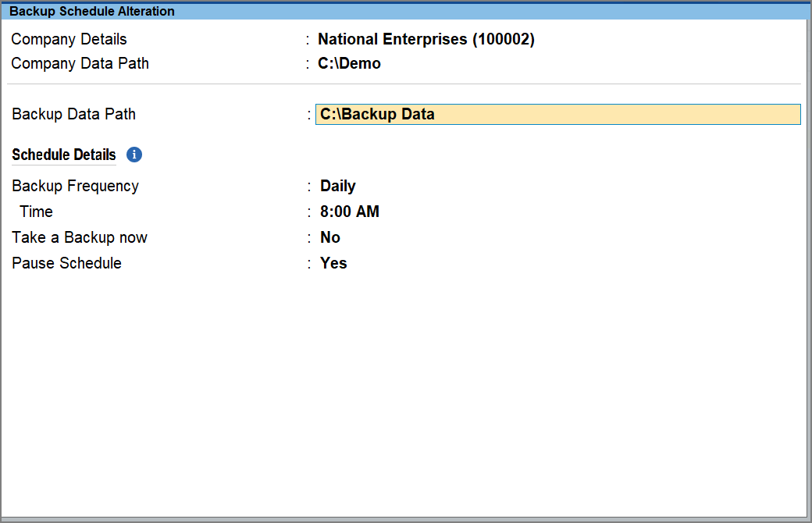Click the 'Backup Frequency' label
This screenshot has width=812, height=523.
click(75, 186)
